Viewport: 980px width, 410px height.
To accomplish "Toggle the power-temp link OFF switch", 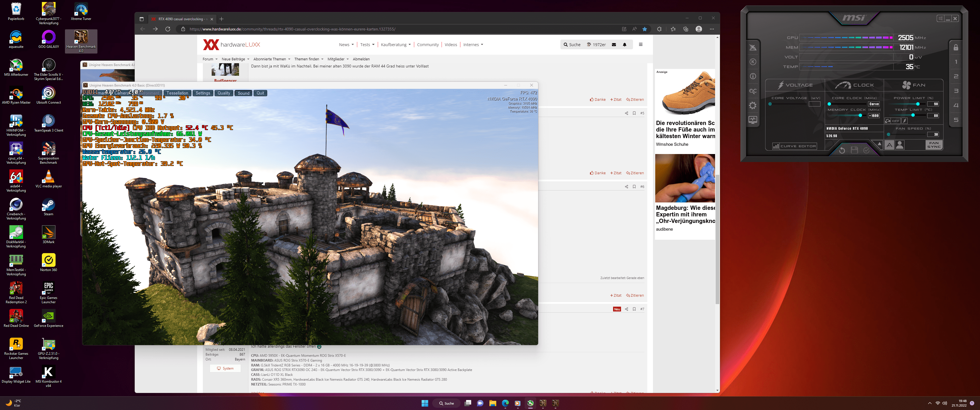I will click(x=892, y=120).
